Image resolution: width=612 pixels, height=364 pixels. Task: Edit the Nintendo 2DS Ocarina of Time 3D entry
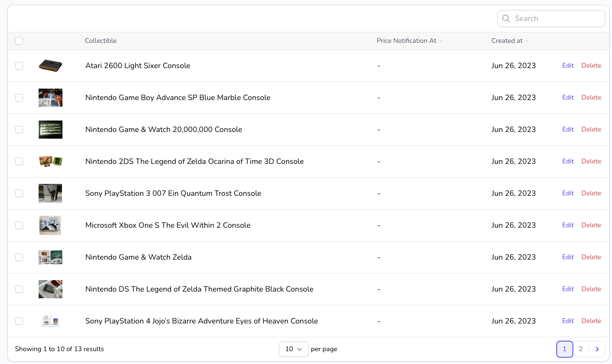[x=568, y=162]
